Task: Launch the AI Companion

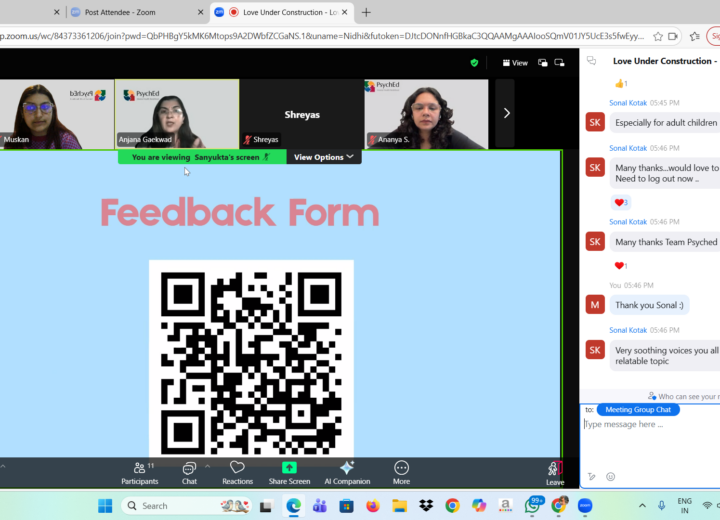Action: point(346,472)
